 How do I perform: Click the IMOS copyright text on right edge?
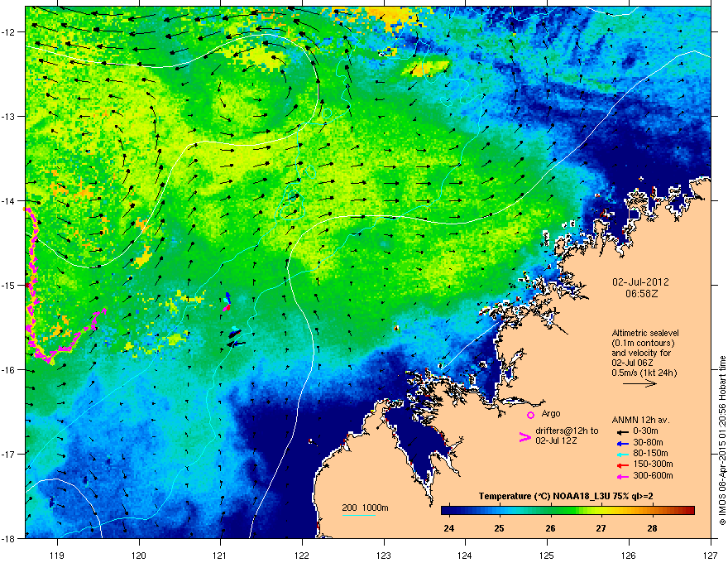pos(722,440)
